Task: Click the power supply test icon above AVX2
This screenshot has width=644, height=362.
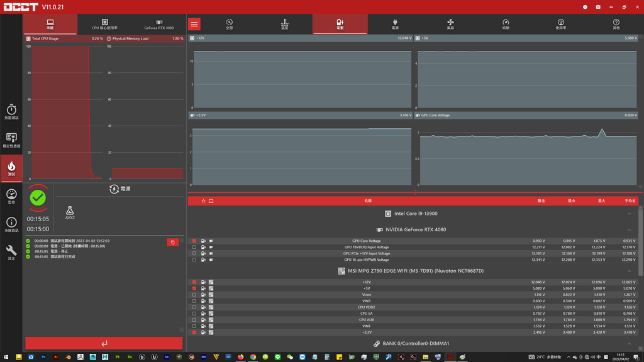Action: coord(114,189)
